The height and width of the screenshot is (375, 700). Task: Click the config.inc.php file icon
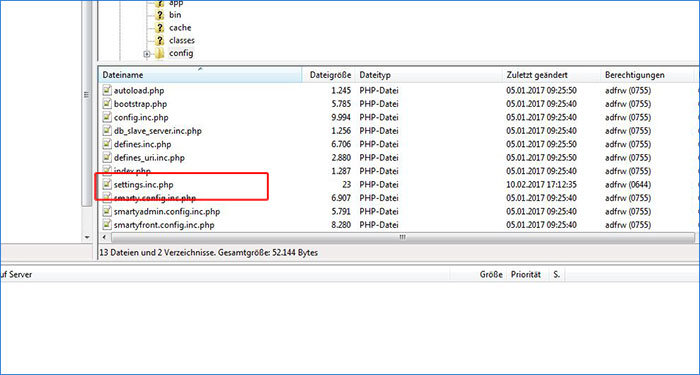click(106, 117)
